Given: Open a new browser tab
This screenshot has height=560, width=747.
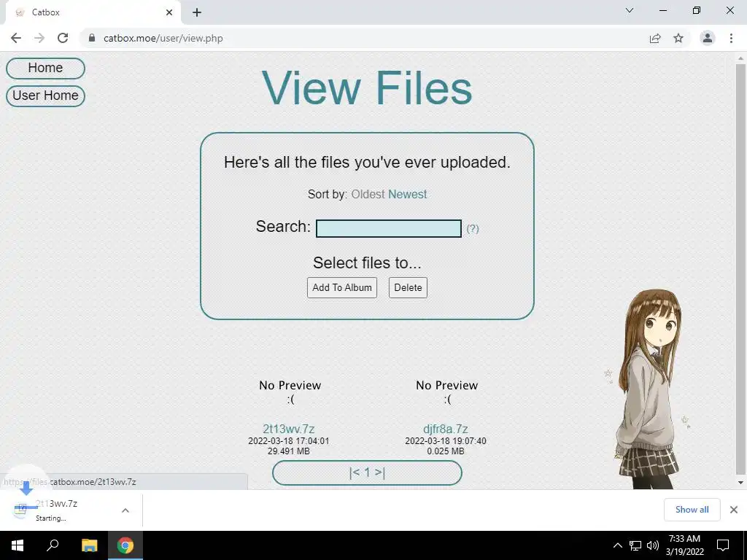Looking at the screenshot, I should click(x=197, y=12).
